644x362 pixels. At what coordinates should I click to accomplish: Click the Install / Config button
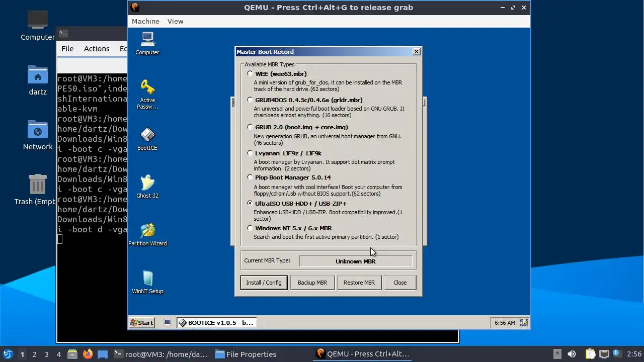coord(264,283)
